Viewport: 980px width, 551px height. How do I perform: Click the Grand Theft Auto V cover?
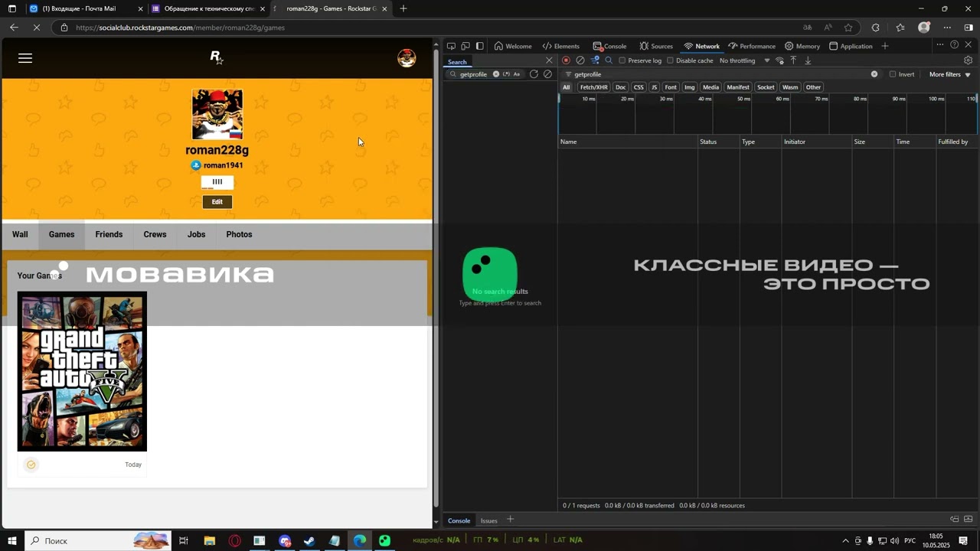82,371
